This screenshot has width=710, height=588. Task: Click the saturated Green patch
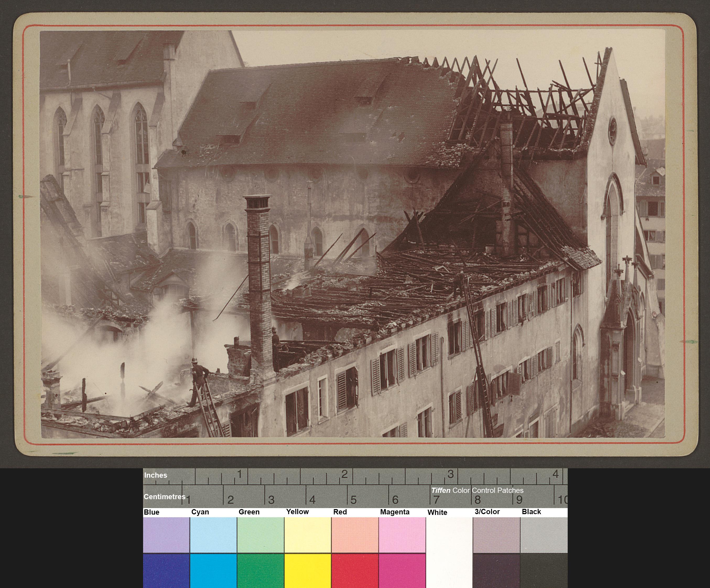click(x=260, y=571)
